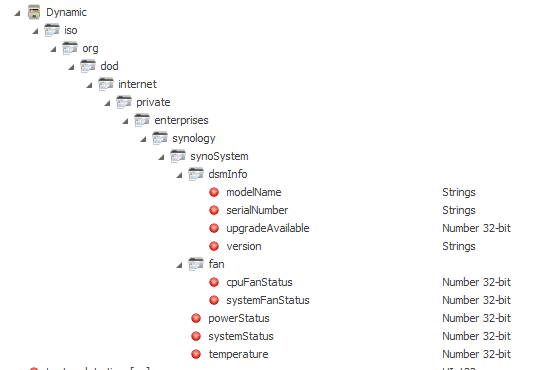Collapse the synoSystem tree node
This screenshot has height=370, width=559.
[x=161, y=158]
